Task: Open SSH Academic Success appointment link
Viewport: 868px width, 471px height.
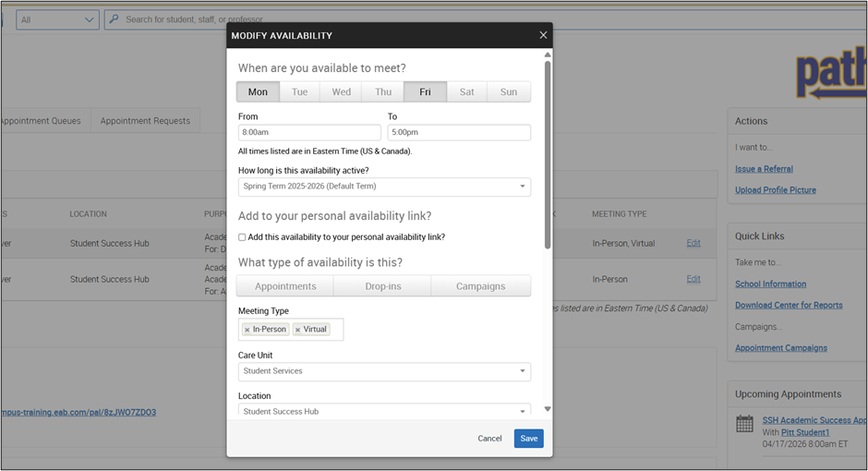Action: [x=814, y=420]
